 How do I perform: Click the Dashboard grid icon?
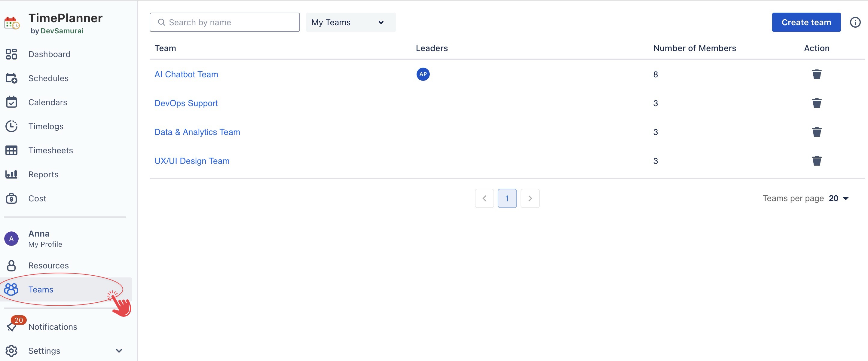[x=11, y=54]
